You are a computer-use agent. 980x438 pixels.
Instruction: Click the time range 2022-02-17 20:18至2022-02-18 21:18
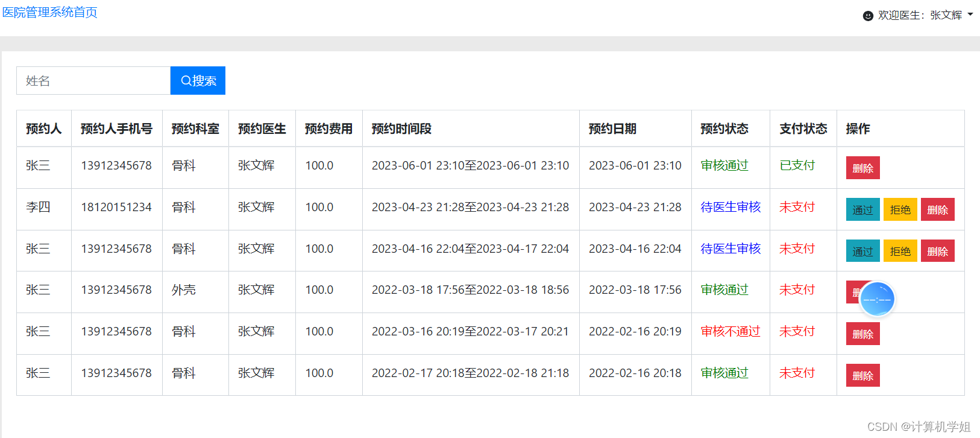470,373
